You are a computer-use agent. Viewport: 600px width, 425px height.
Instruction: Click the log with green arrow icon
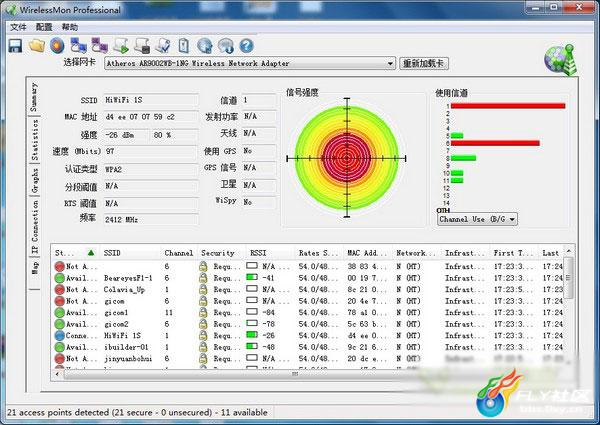pyautogui.click(x=121, y=46)
